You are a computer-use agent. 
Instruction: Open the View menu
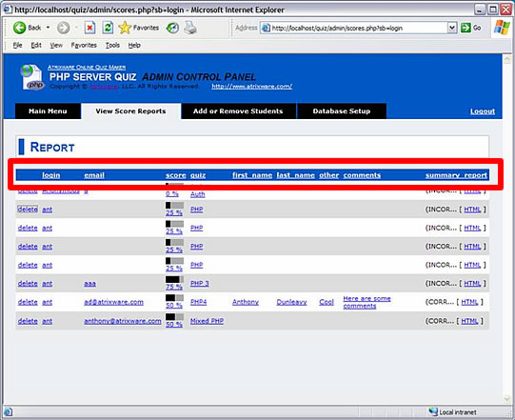pos(56,45)
